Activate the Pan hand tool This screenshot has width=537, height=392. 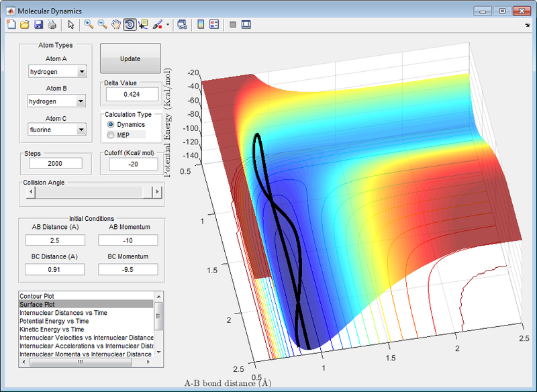coord(116,25)
